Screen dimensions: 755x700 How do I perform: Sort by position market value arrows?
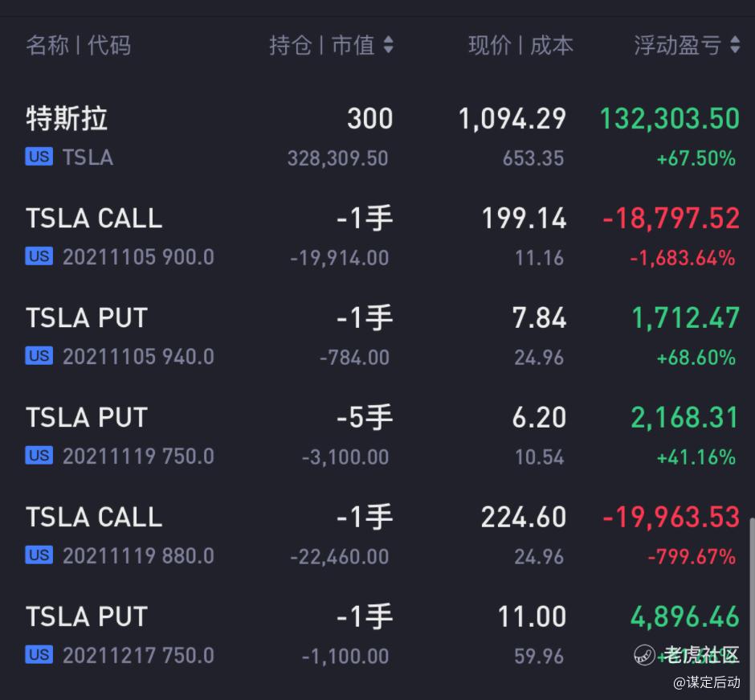pyautogui.click(x=388, y=45)
